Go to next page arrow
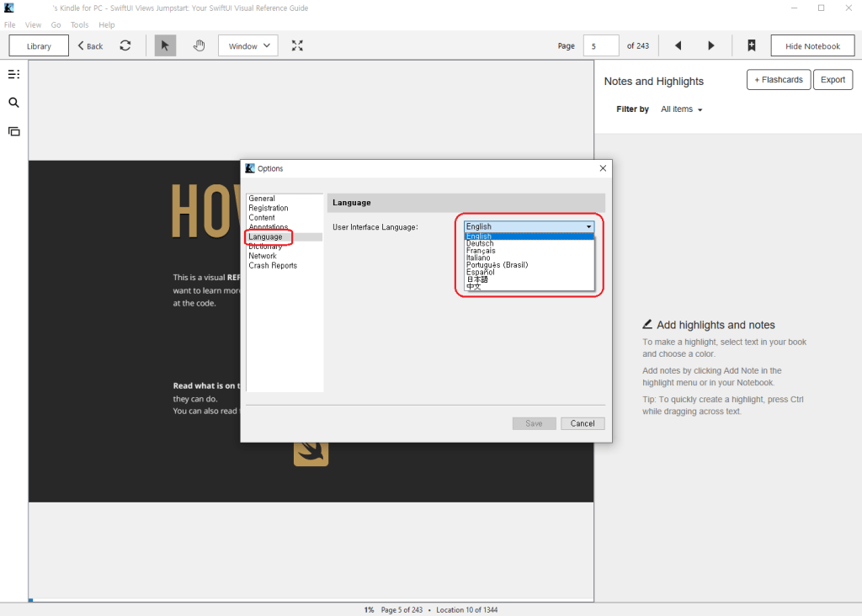862x616 pixels. pos(711,45)
